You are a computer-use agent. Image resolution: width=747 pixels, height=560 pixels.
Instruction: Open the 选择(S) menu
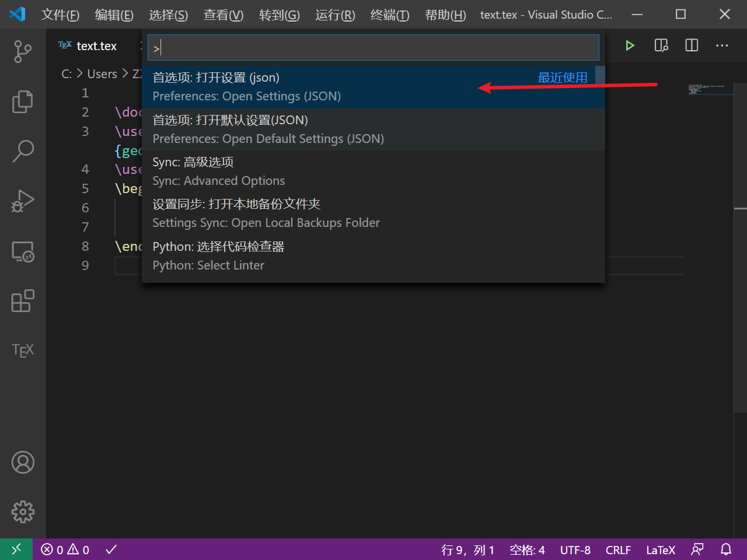[168, 15]
